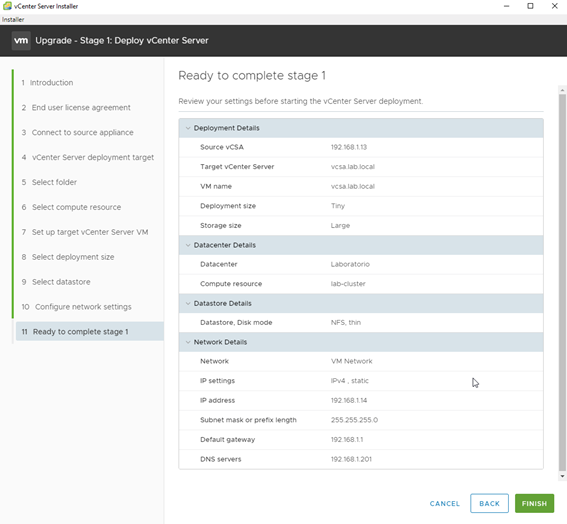
Task: Click the Review your settings description text
Action: [300, 101]
